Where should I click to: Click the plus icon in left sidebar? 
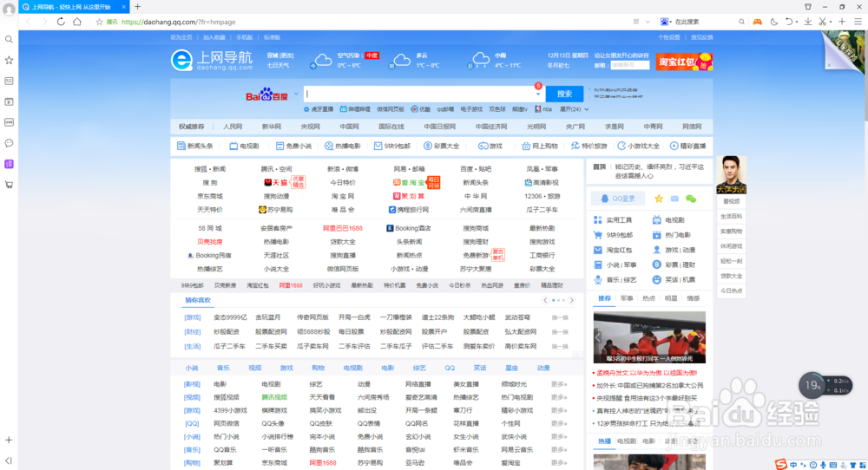point(9,441)
